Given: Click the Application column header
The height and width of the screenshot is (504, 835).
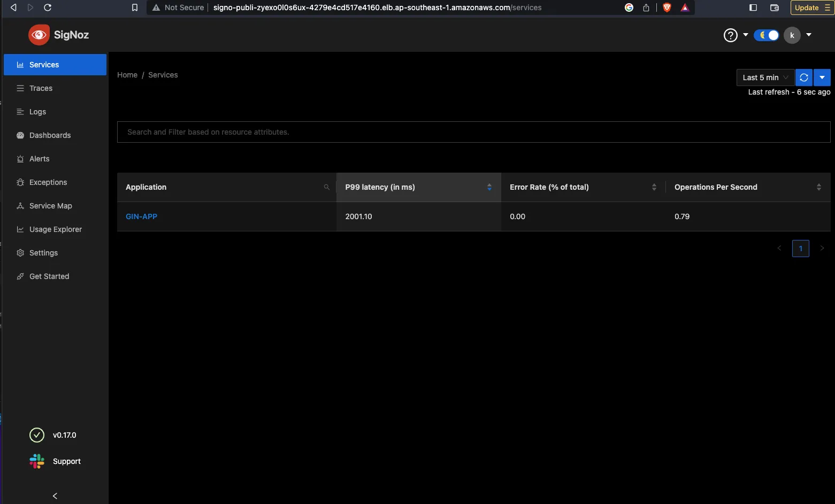Looking at the screenshot, I should [226, 187].
